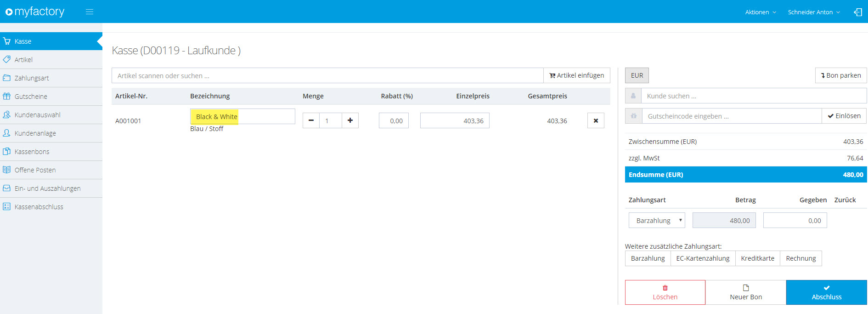Toggle the hamburger sidebar menu
Screen dimensions: 868x314
click(x=90, y=12)
